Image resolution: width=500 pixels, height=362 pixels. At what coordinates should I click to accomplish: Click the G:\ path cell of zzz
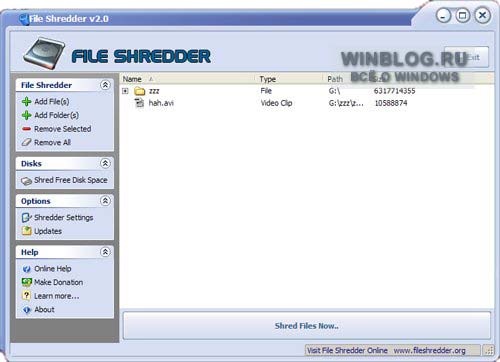pos(334,91)
